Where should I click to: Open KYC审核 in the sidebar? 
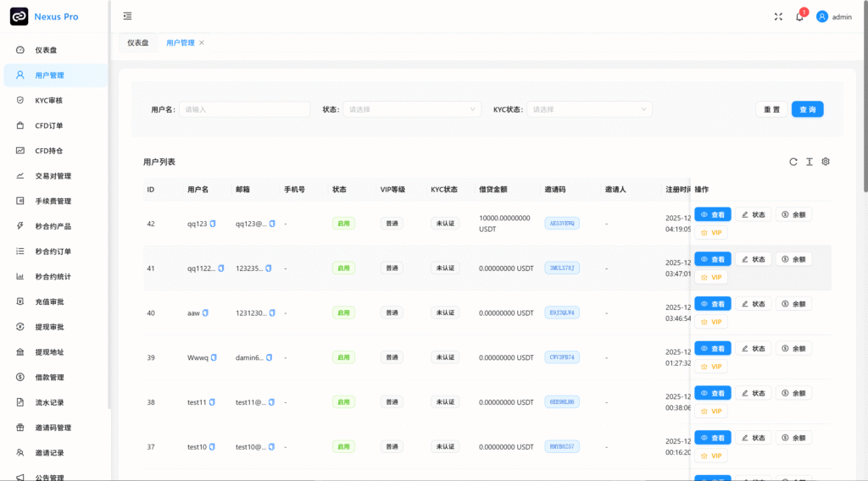point(48,100)
